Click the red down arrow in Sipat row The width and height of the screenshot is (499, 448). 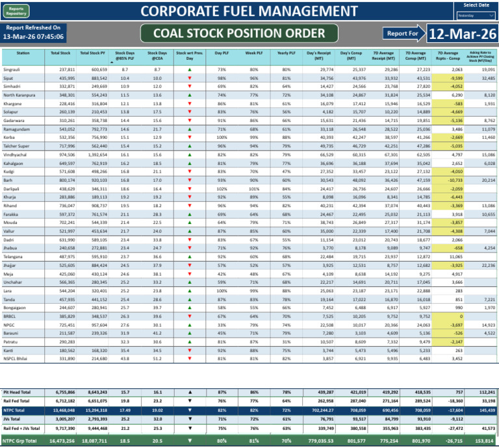(190, 78)
